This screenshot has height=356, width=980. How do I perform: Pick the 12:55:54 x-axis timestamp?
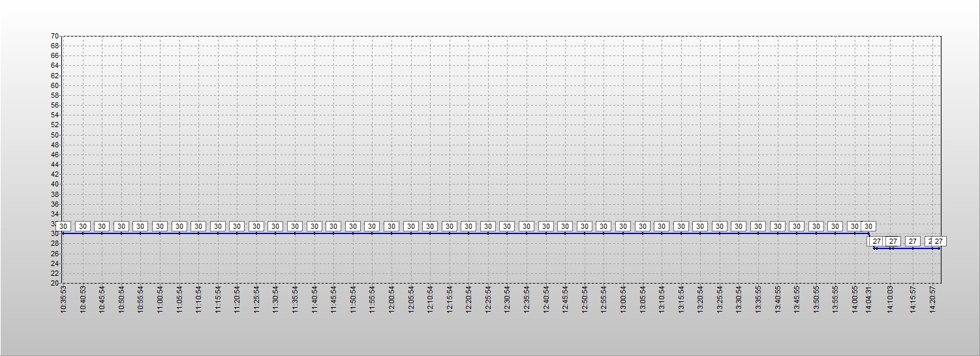[604, 299]
